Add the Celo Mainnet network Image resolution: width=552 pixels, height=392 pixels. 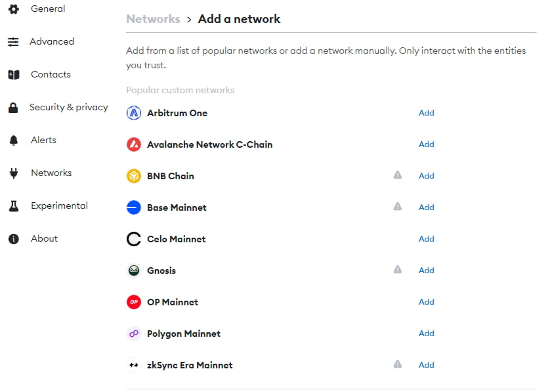[427, 239]
